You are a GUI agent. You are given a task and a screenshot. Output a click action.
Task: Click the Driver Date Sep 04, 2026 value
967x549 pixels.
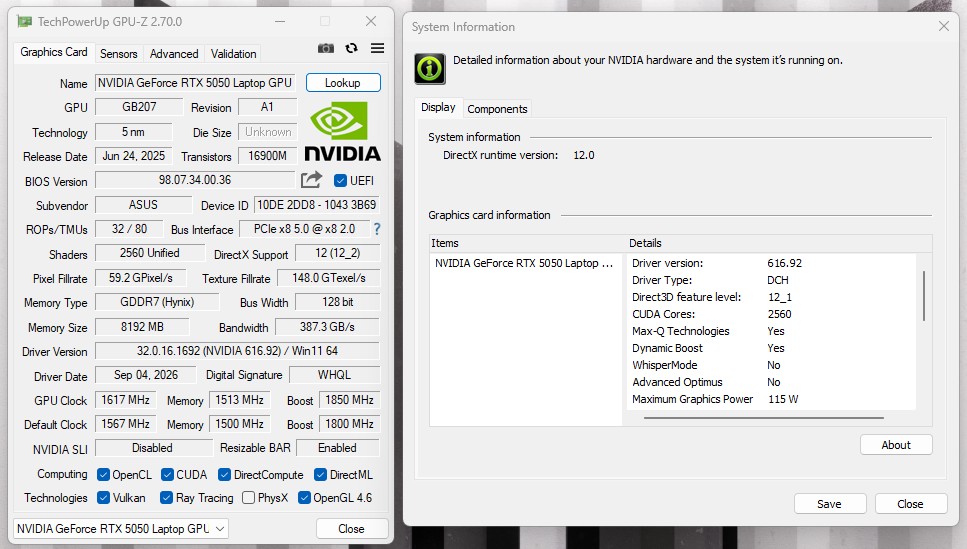146,375
